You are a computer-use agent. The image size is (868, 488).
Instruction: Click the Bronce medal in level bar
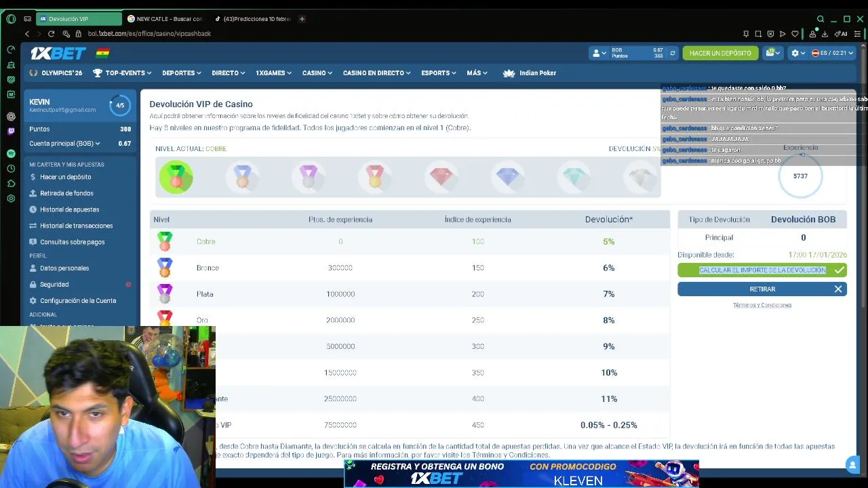coord(243,177)
